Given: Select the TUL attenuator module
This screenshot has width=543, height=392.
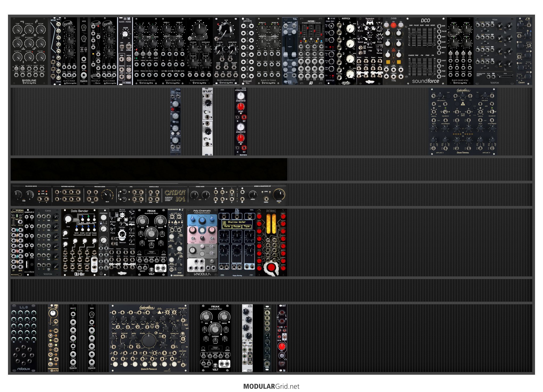Looking at the screenshot, I should [290, 51].
